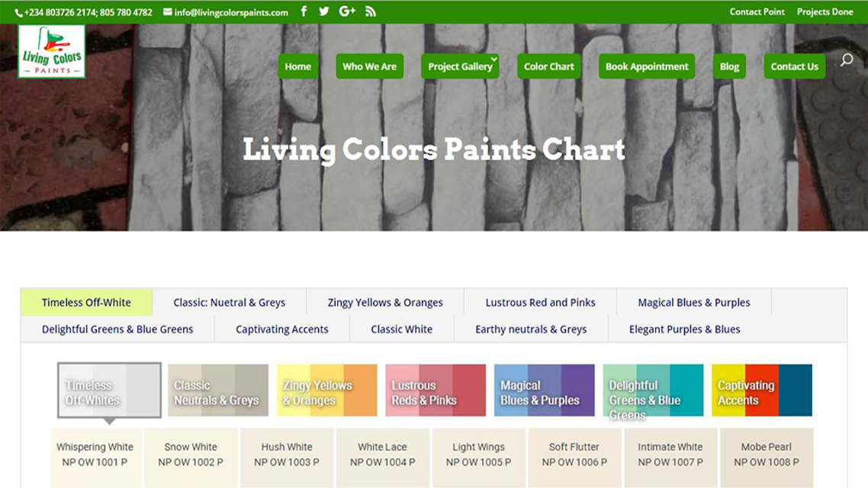Click the Book Appointment button

click(647, 66)
